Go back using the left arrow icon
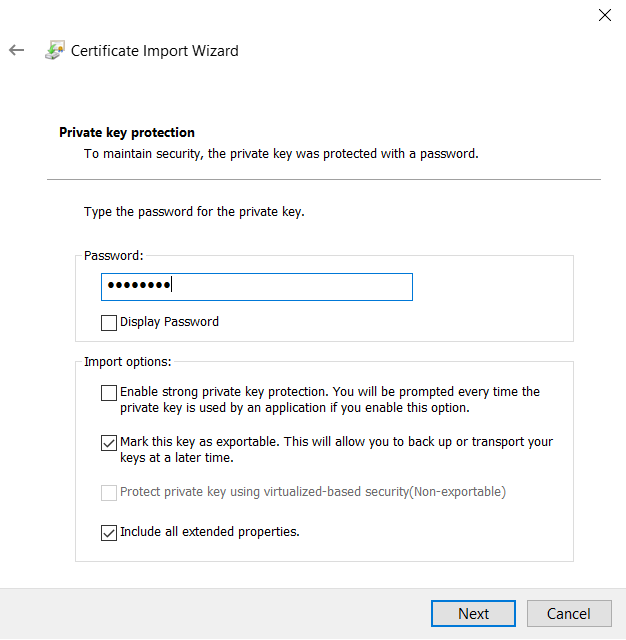The width and height of the screenshot is (626, 640). point(17,50)
